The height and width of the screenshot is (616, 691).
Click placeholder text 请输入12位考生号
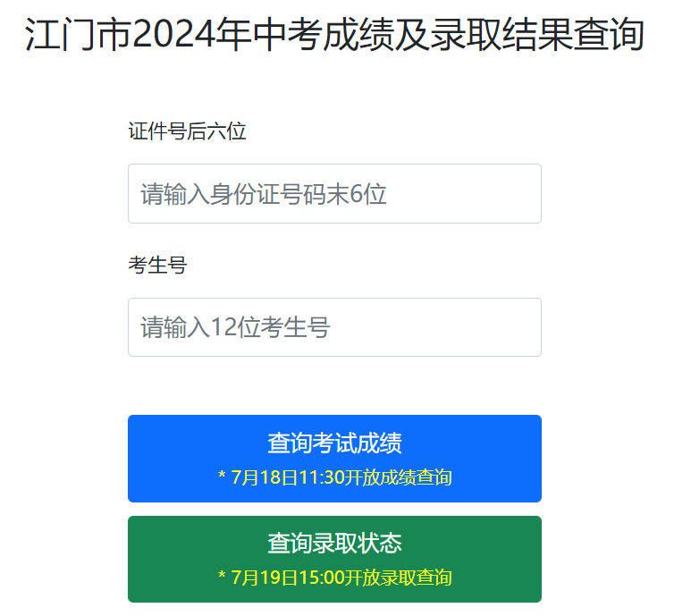235,327
